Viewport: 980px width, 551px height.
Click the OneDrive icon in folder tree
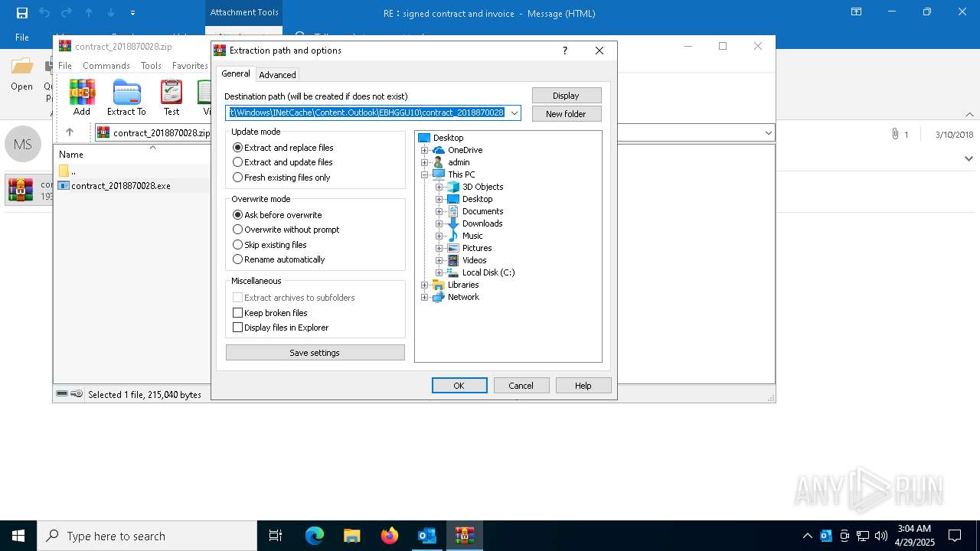[x=439, y=150]
